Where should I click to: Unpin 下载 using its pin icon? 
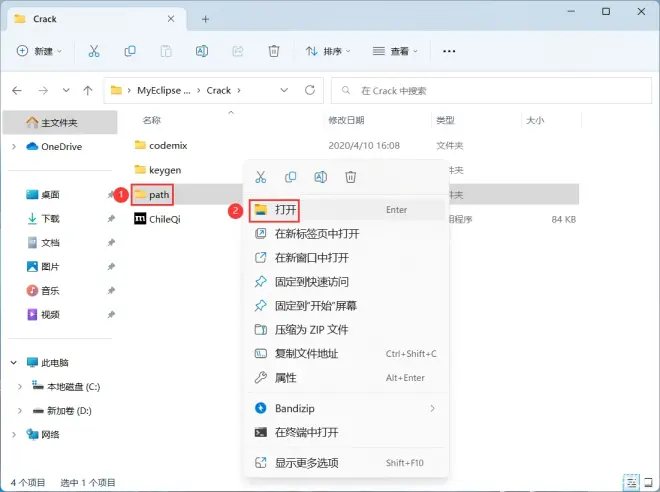tap(111, 218)
